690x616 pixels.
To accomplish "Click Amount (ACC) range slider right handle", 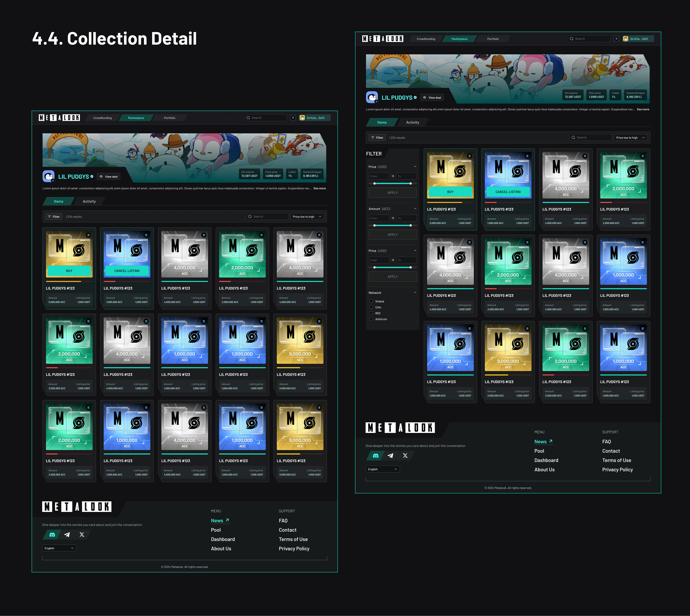I will (x=411, y=226).
